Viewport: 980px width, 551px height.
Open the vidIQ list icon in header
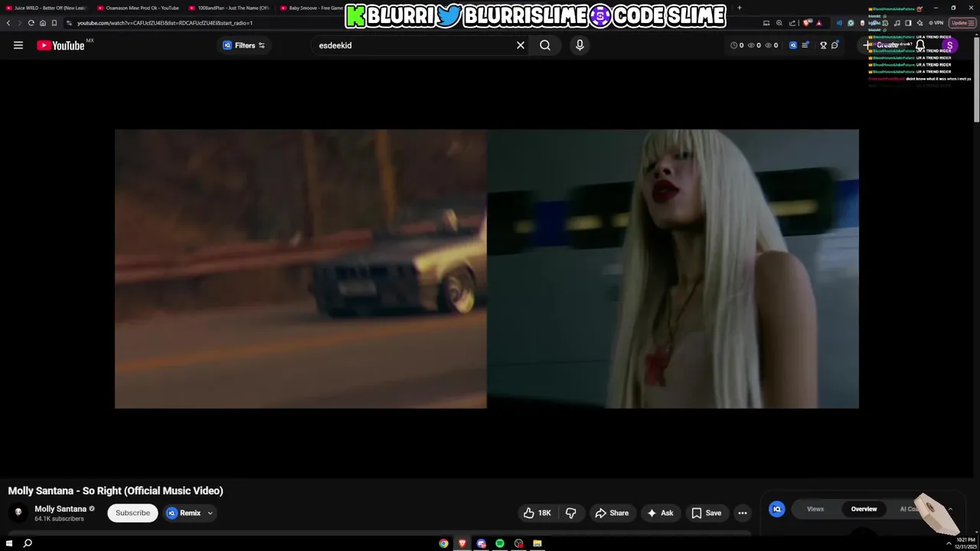click(805, 45)
